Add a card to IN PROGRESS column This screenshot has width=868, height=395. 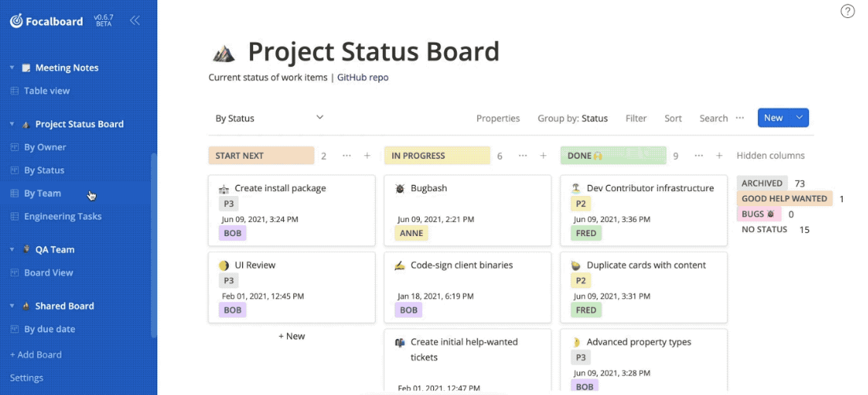point(543,156)
